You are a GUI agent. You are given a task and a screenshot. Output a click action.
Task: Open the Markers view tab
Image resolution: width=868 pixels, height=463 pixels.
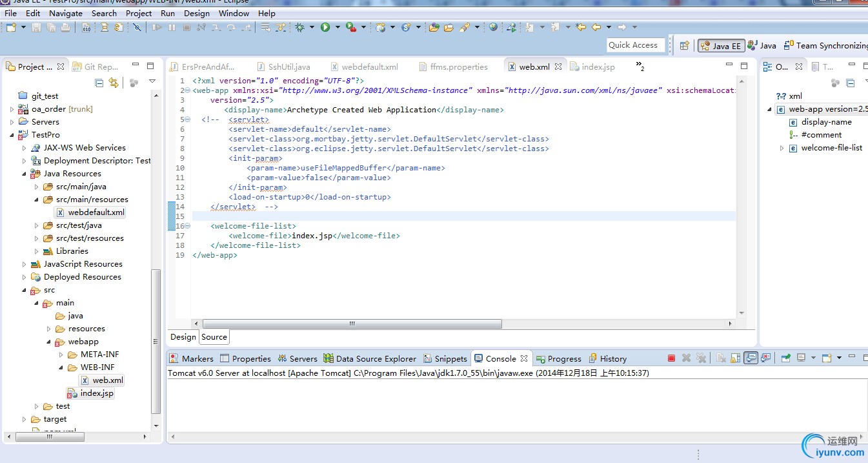pos(191,358)
